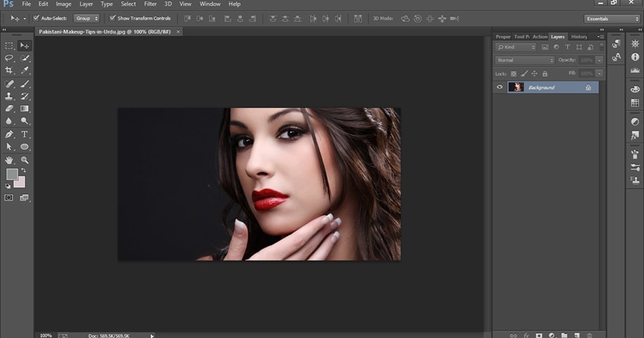Select the Clone Stamp tool

point(9,96)
